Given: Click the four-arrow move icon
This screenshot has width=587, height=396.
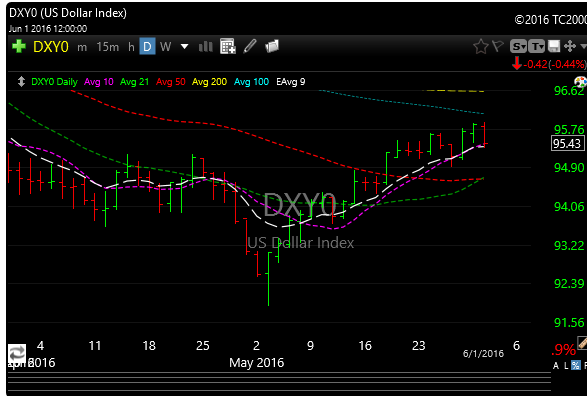Looking at the screenshot, I should pos(570,46).
